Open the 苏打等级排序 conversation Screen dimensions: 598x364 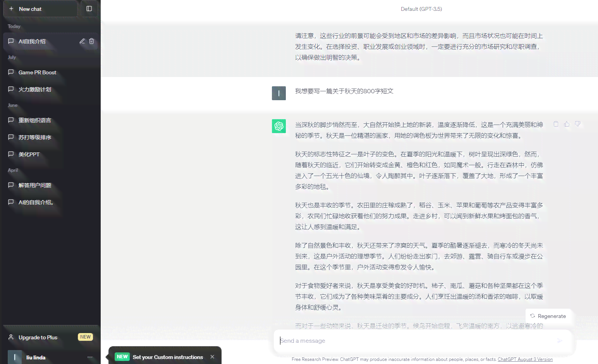(50, 137)
